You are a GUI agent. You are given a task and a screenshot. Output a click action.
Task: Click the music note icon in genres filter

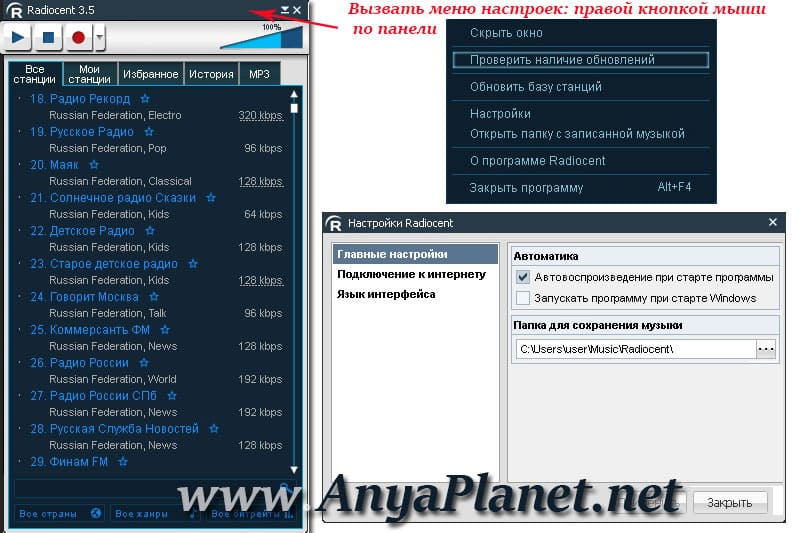coord(193,513)
